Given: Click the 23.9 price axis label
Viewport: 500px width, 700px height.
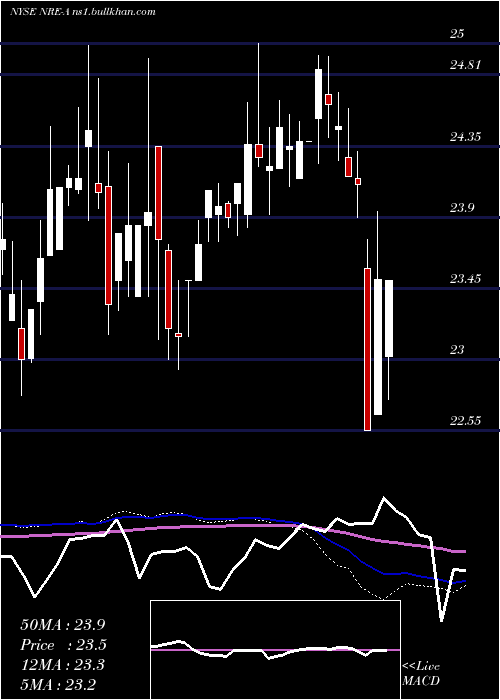Looking at the screenshot, I should (x=462, y=208).
